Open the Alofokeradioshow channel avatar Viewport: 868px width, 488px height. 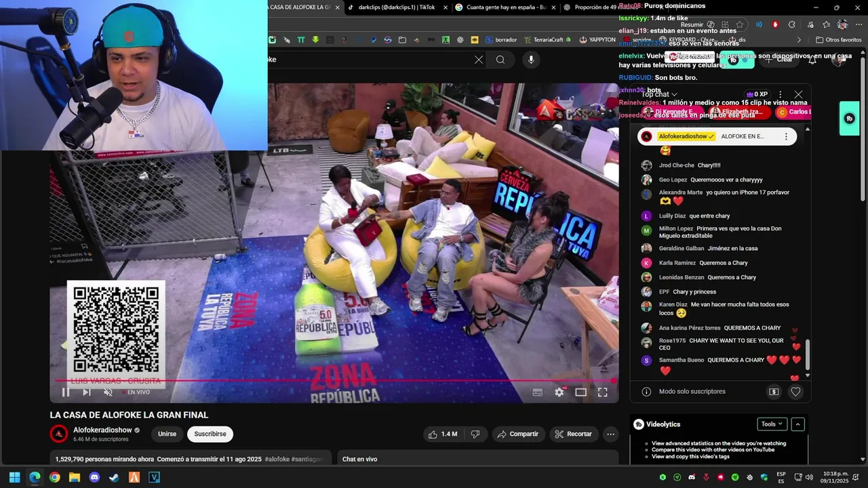(x=59, y=434)
